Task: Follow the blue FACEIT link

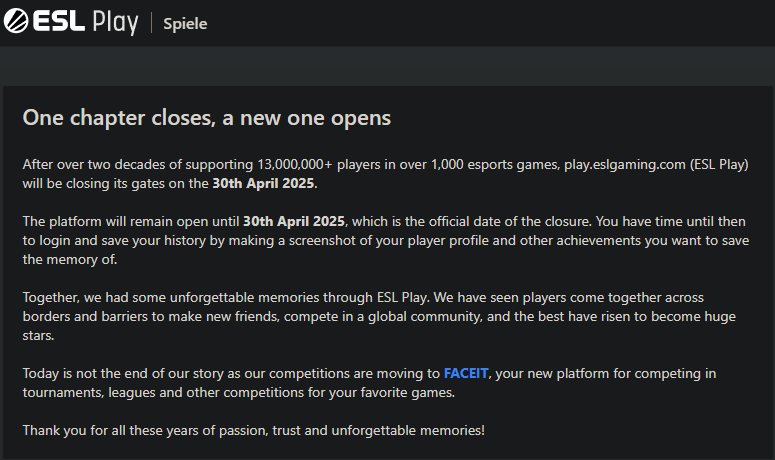Action: pyautogui.click(x=466, y=373)
